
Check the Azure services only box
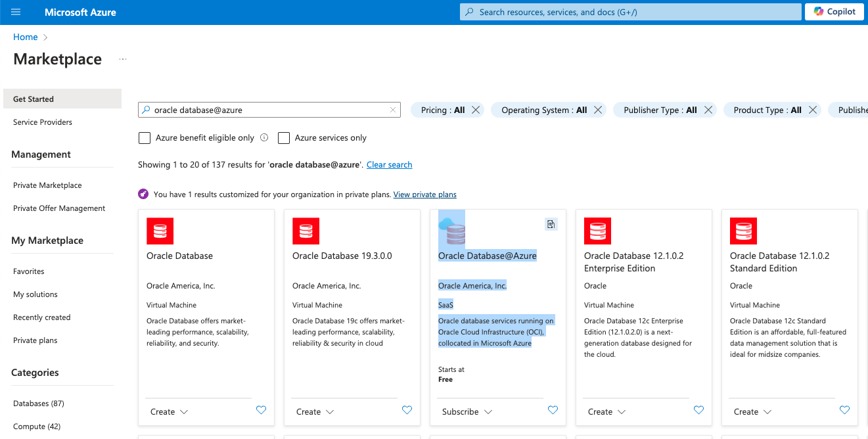pyautogui.click(x=283, y=137)
